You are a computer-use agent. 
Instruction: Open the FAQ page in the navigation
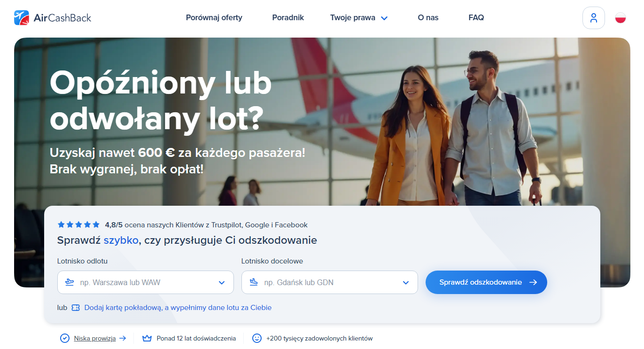point(476,18)
